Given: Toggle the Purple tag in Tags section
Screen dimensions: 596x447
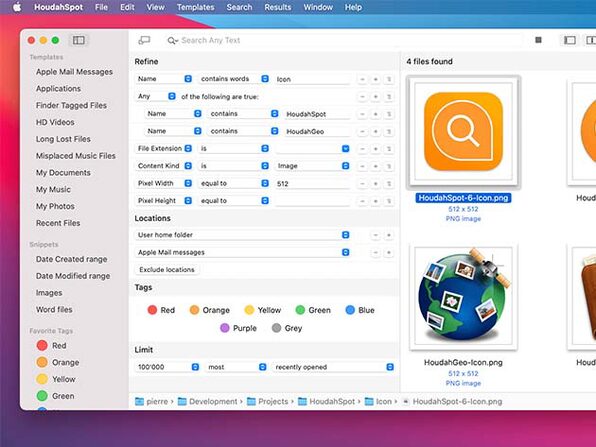Looking at the screenshot, I should [x=238, y=328].
